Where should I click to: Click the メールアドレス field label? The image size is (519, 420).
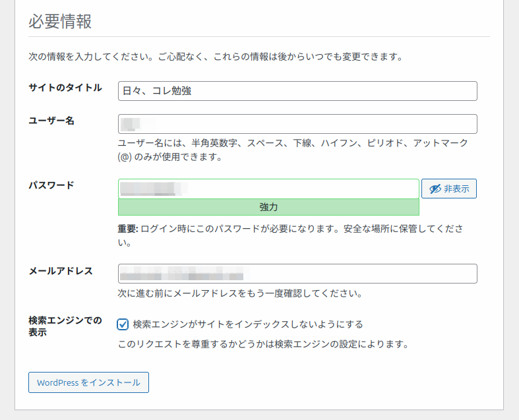(61, 270)
